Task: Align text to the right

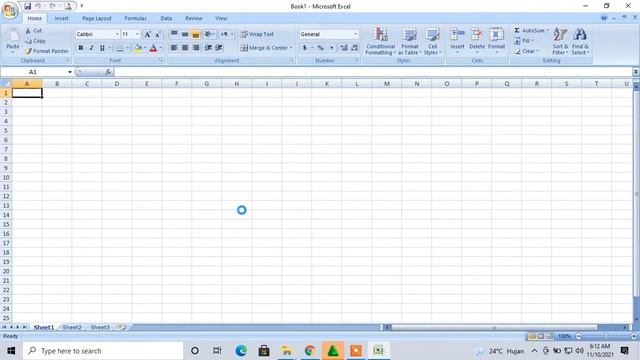Action: point(196,48)
